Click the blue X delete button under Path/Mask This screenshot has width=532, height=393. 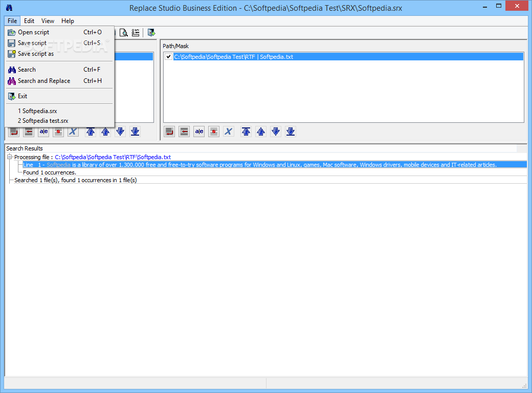229,132
